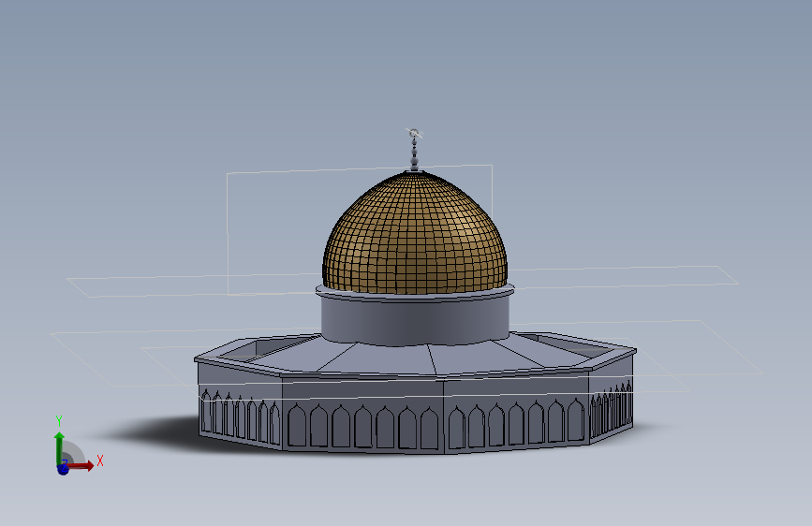
Task: Click the red X axis arrow of the triad
Action: tap(81, 466)
